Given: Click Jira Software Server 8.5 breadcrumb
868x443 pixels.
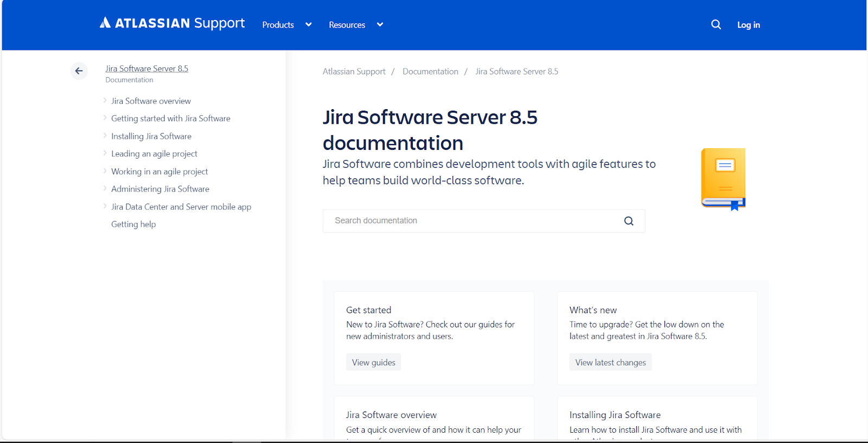Looking at the screenshot, I should (x=516, y=72).
